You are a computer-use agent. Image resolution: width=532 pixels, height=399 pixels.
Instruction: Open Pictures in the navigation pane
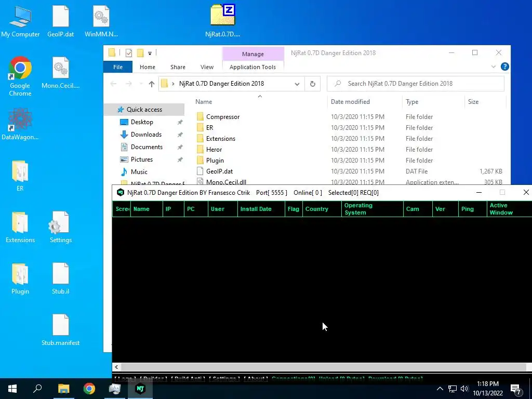[x=142, y=159]
